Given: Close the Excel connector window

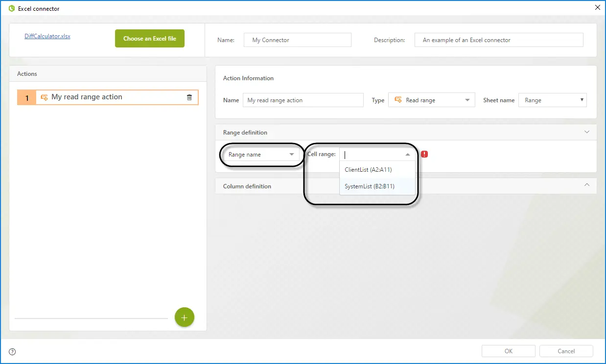Looking at the screenshot, I should point(597,8).
